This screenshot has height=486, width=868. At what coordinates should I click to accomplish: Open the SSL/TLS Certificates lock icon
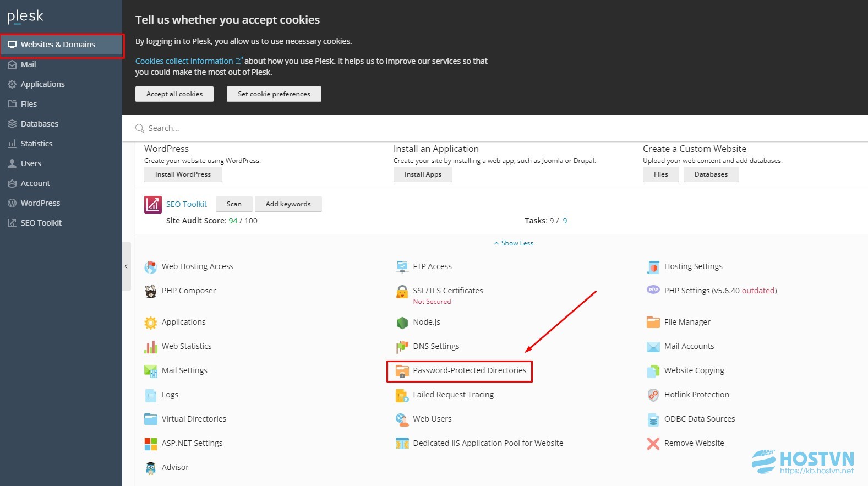[x=402, y=292]
